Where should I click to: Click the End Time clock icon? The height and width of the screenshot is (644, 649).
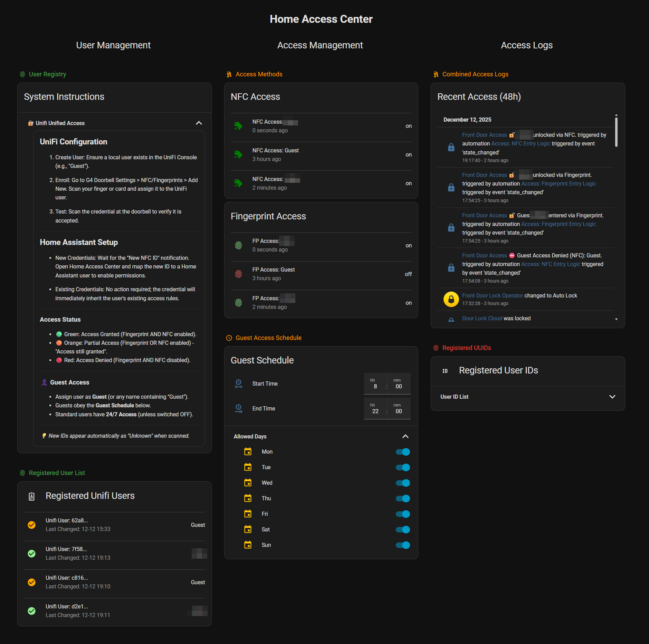click(238, 408)
